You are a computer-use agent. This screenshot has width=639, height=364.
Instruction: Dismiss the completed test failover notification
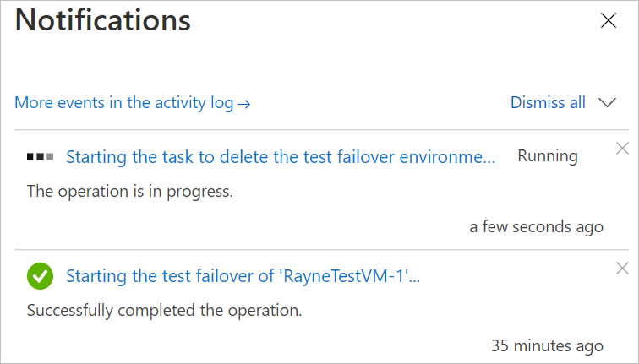pyautogui.click(x=622, y=269)
